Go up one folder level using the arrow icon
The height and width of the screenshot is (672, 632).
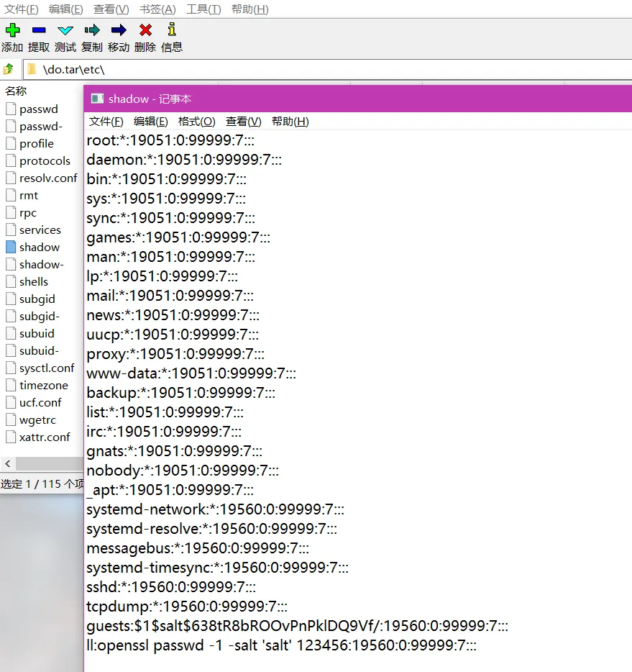tap(9, 69)
